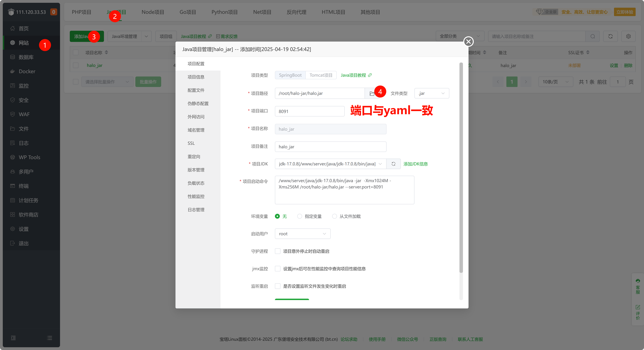
Task: Select the 从文件加载 radio option
Action: [x=334, y=216]
